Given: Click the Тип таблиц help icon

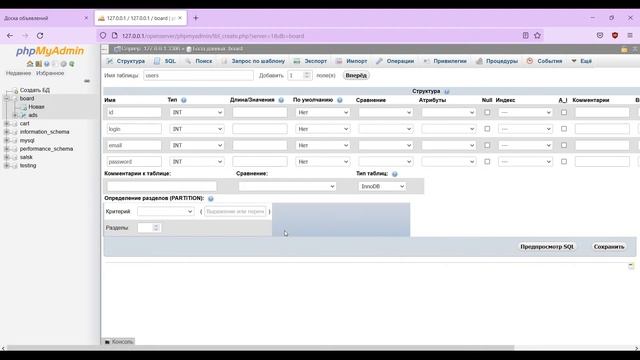Looking at the screenshot, I should [395, 174].
